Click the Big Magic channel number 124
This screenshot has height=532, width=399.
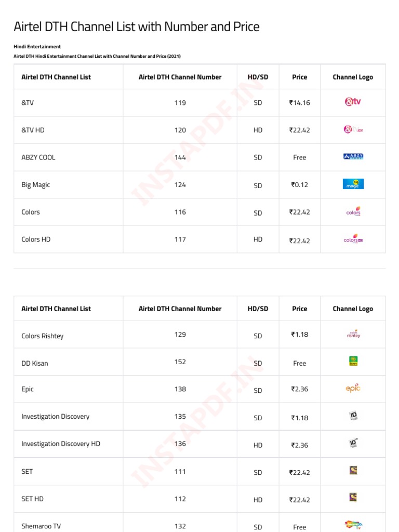[x=180, y=184]
